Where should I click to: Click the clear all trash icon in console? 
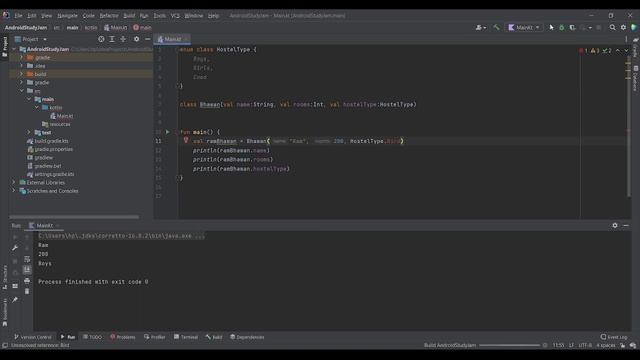tap(27, 291)
